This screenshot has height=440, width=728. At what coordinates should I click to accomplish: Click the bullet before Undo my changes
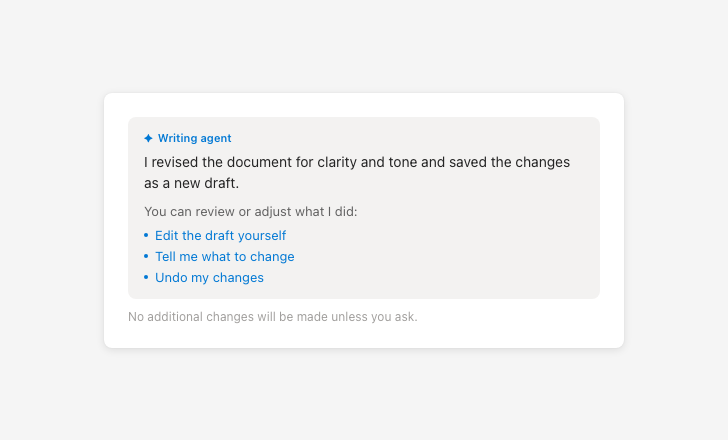click(146, 277)
